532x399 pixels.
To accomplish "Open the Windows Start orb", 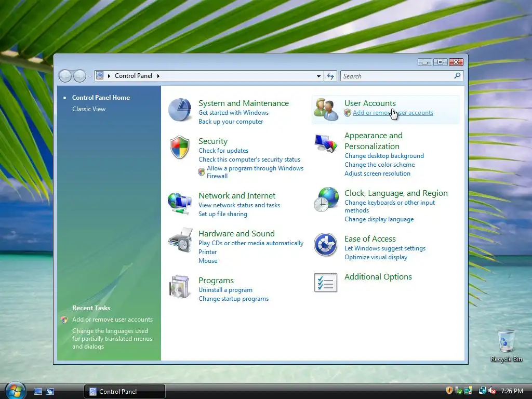I will [15, 391].
